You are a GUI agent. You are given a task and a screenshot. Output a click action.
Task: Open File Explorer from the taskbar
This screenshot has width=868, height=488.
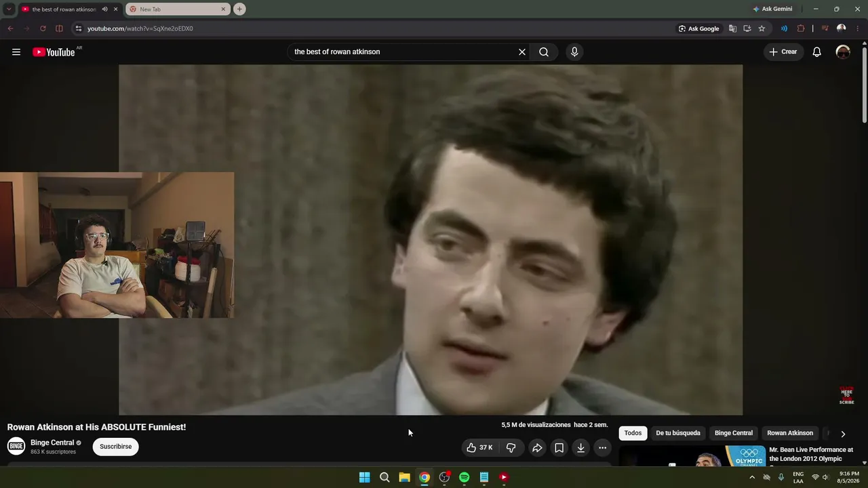coord(404,477)
